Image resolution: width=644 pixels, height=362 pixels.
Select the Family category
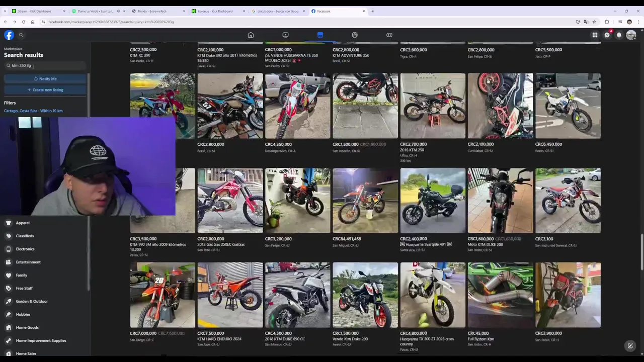click(x=22, y=275)
